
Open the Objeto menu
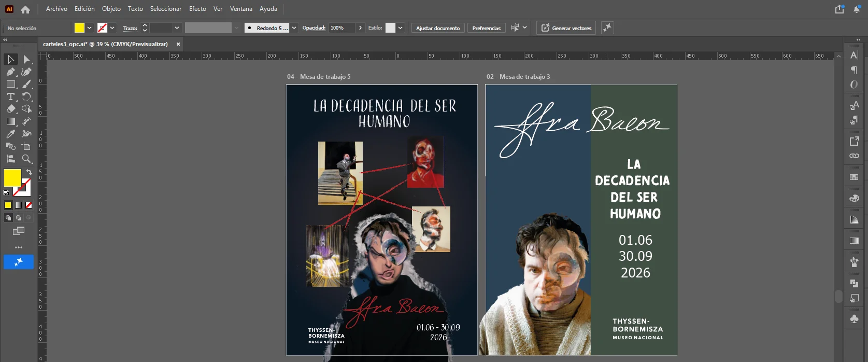click(111, 9)
